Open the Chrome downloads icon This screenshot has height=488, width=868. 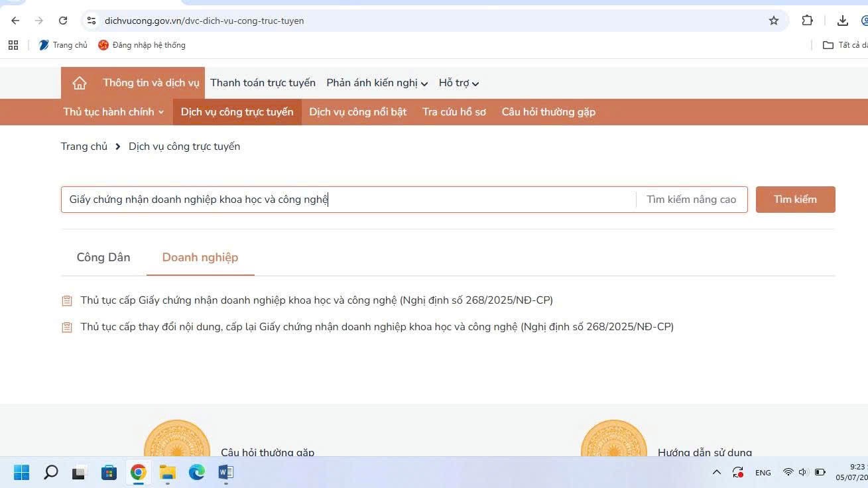coord(843,21)
